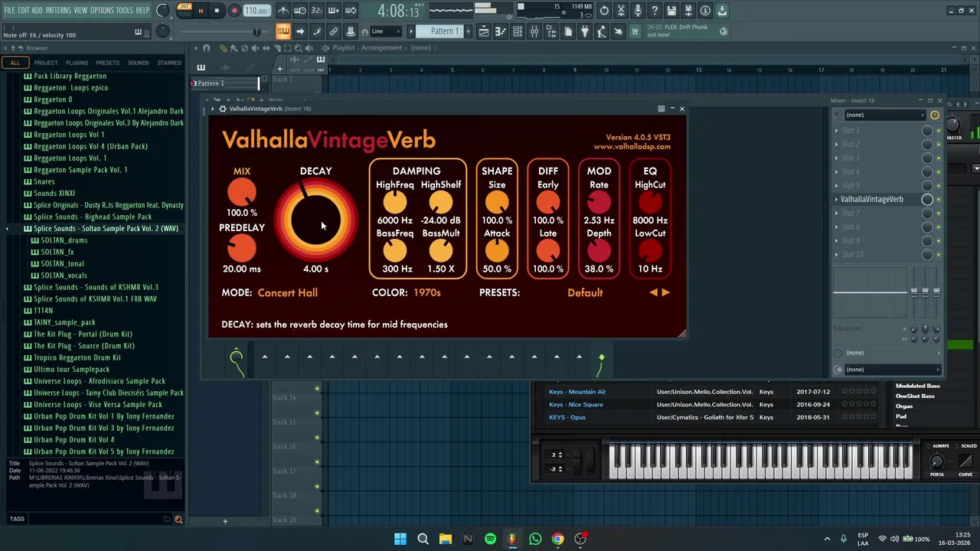Open the TOOLS menu
Viewport: 980px width, 551px height.
[124, 10]
